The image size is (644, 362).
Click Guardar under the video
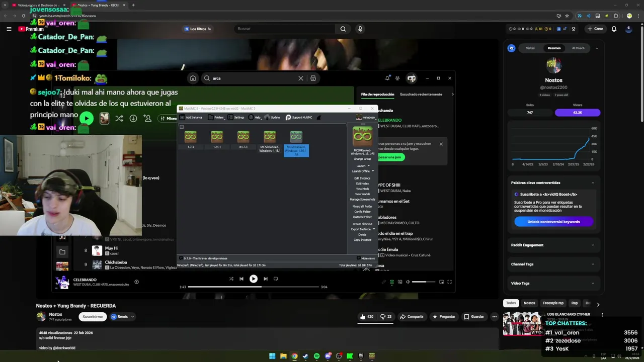[x=474, y=317]
